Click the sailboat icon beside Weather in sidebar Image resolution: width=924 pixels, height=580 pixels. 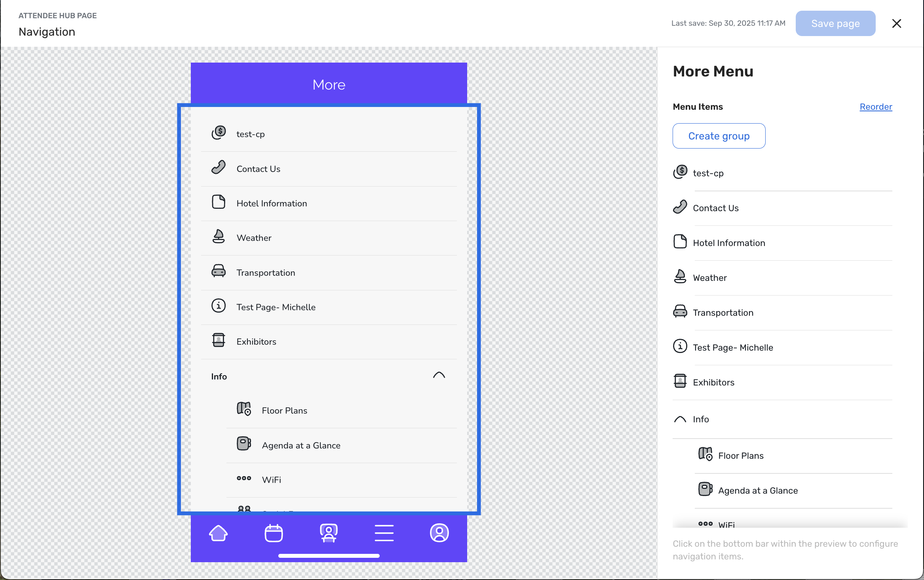680,277
